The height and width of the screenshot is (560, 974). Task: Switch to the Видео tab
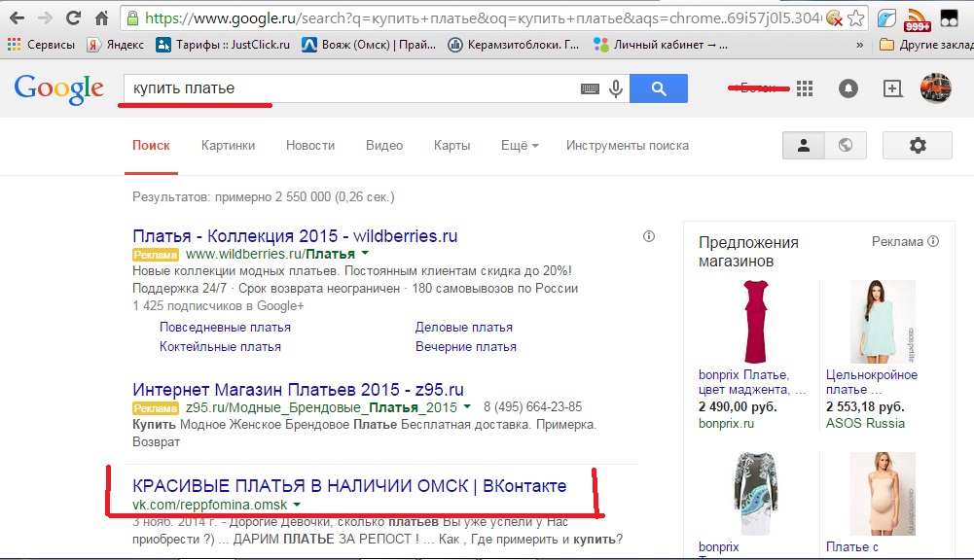(x=384, y=145)
